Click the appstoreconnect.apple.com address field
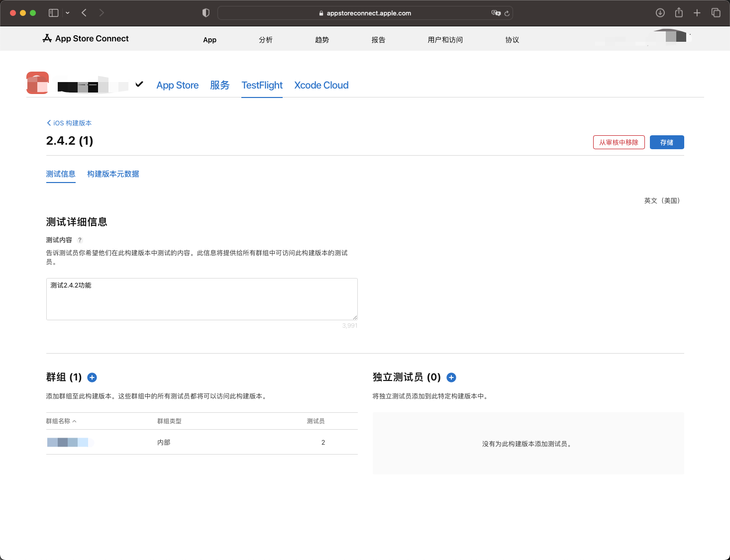The width and height of the screenshot is (730, 560). tap(365, 13)
